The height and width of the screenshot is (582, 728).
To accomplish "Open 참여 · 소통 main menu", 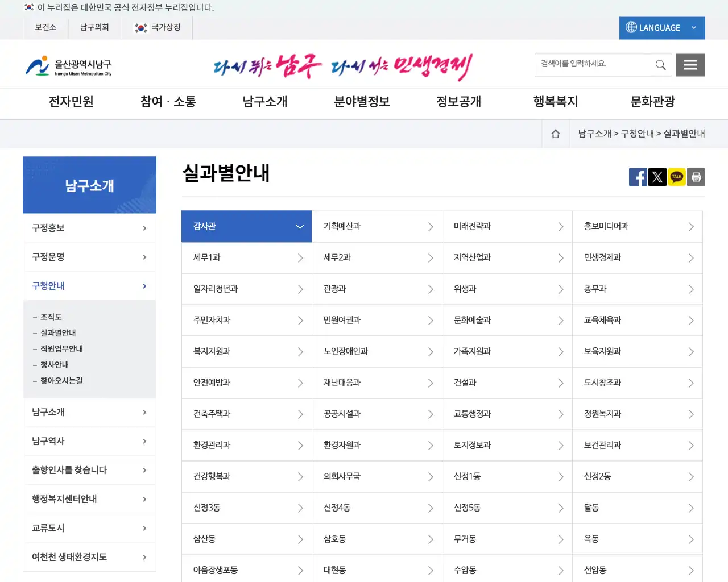I will tap(168, 102).
